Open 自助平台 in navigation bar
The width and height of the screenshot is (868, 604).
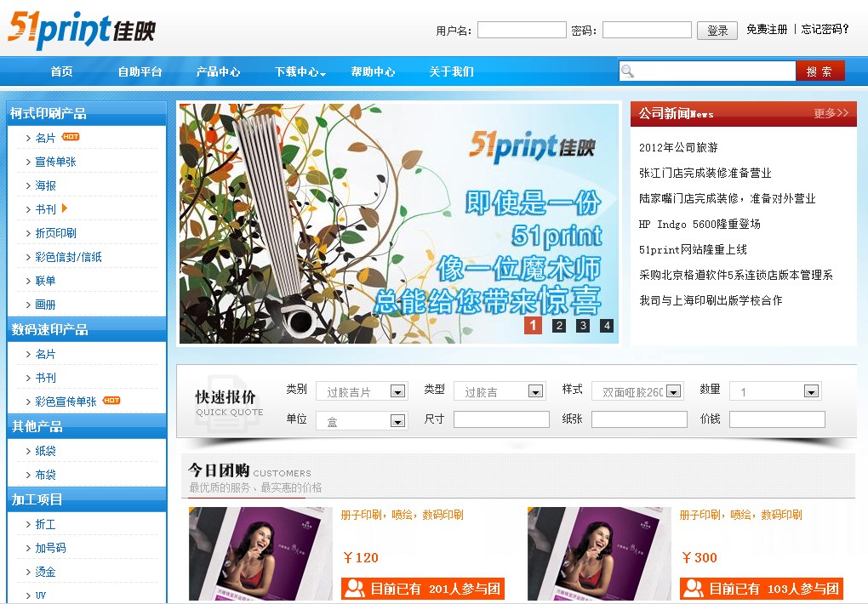140,71
